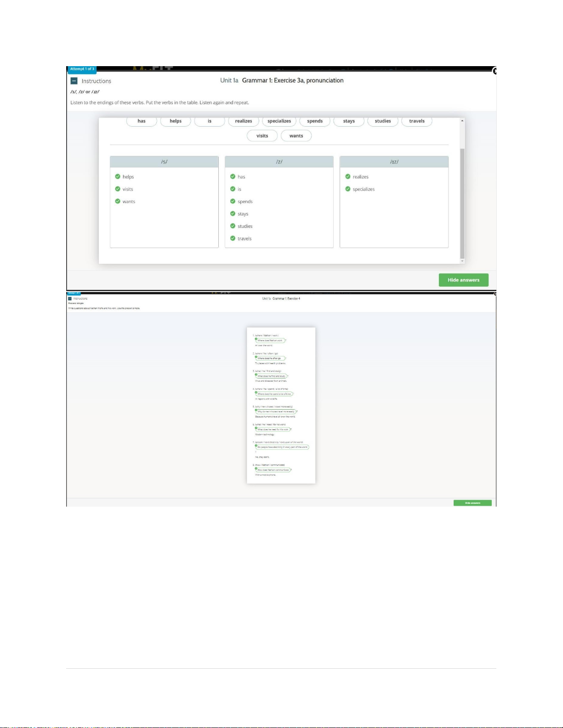Choose the 'wants' word chip
The image size is (563, 728).
[x=296, y=136]
